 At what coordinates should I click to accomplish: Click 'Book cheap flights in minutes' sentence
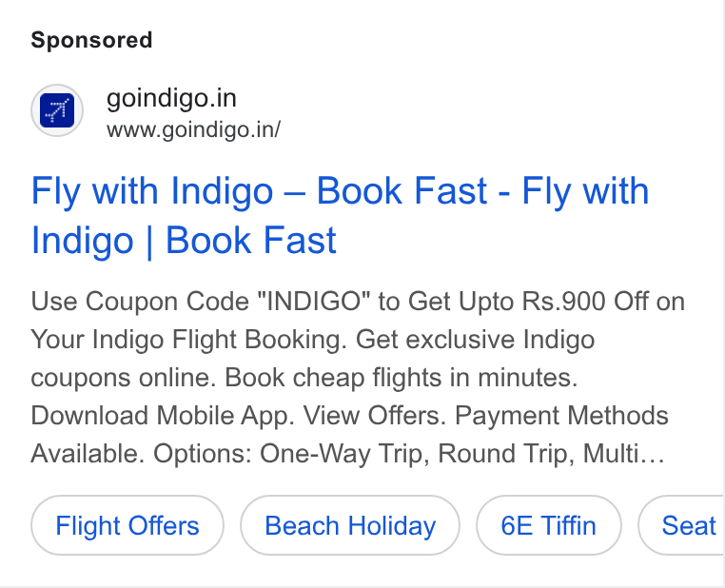[402, 378]
